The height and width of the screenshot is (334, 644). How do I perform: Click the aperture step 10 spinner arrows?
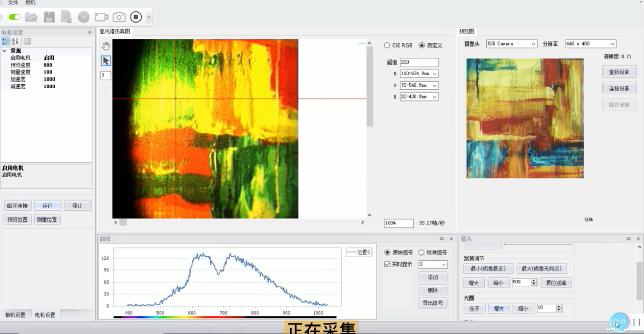559,308
